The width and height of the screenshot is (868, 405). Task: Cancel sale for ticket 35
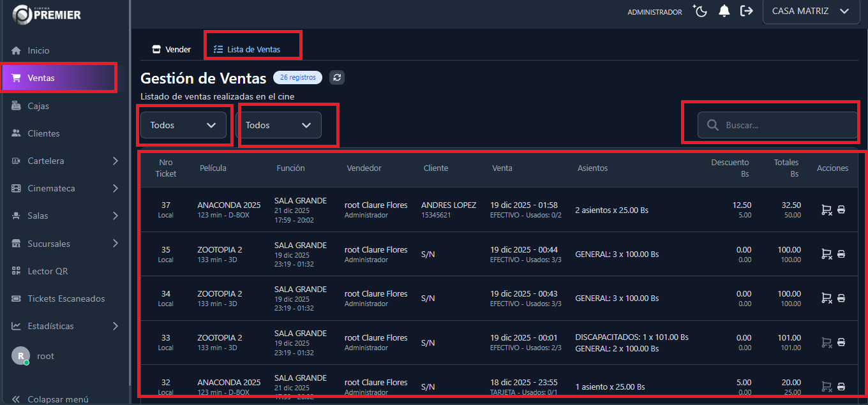point(826,254)
